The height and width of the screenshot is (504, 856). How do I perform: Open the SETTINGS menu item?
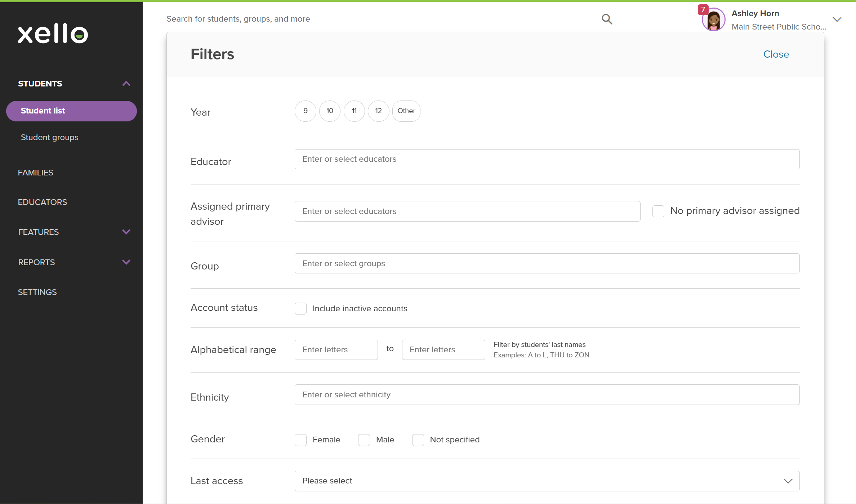pos(37,292)
